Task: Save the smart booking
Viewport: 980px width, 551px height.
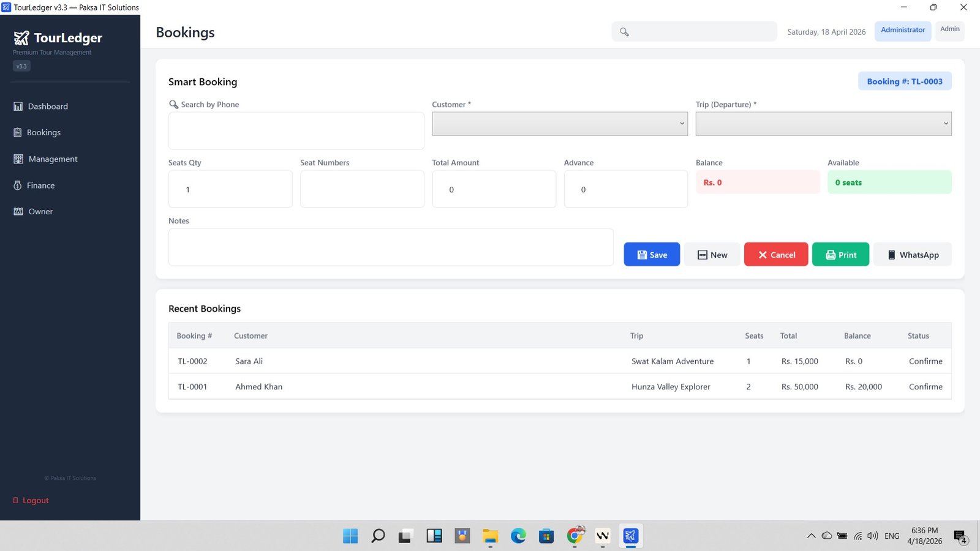Action: (651, 254)
